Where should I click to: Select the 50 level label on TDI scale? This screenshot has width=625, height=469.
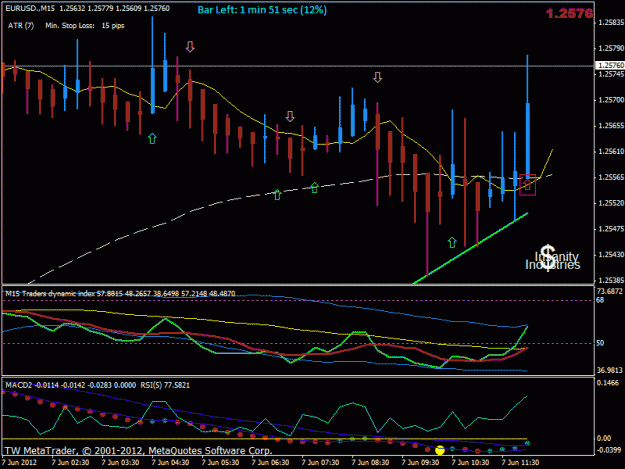point(600,343)
